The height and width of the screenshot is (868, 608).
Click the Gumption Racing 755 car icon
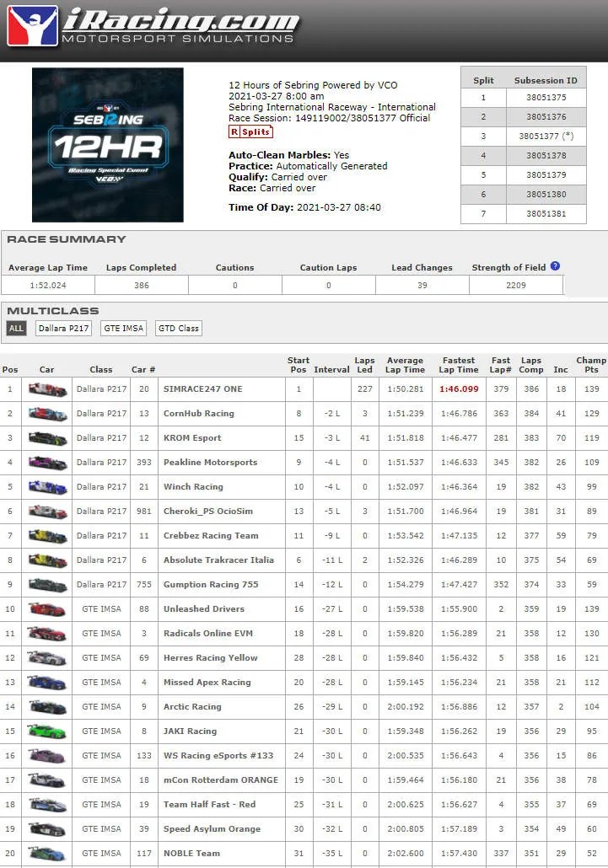[47, 584]
